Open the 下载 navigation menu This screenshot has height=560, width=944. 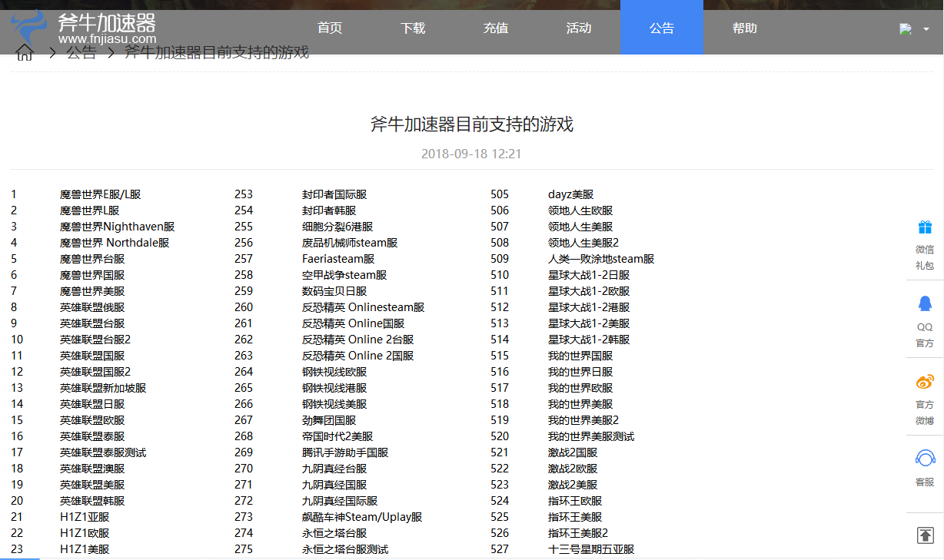click(x=413, y=27)
